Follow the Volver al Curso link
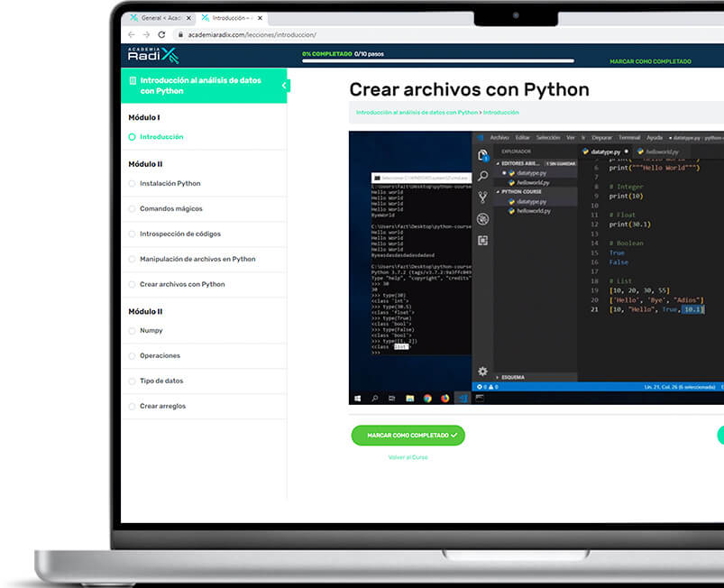 point(408,457)
